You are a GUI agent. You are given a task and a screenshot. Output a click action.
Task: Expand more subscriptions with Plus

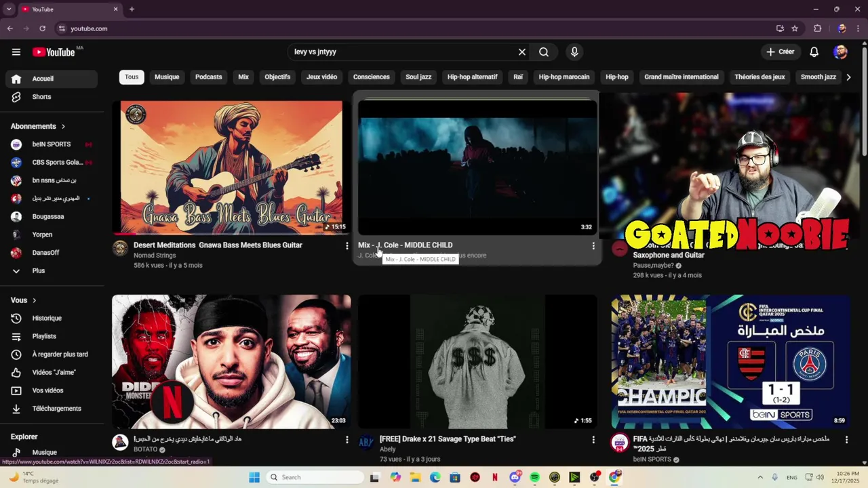[x=52, y=270]
